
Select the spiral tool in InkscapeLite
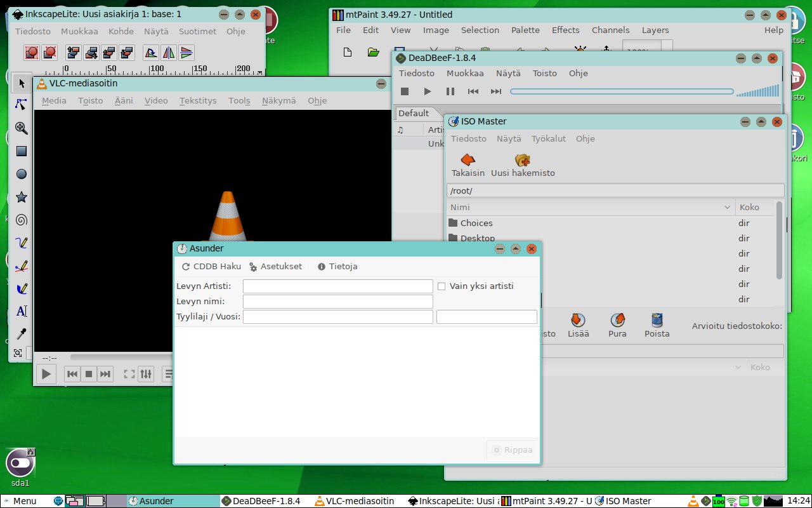pos(21,220)
